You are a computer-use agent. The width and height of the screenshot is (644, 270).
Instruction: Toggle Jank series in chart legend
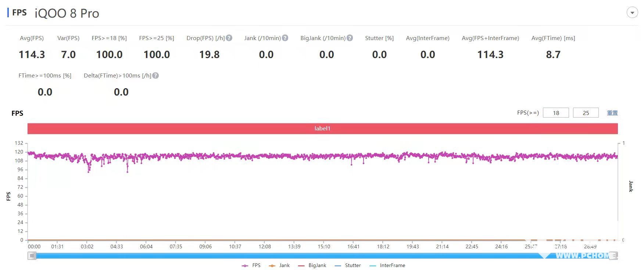coord(279,265)
